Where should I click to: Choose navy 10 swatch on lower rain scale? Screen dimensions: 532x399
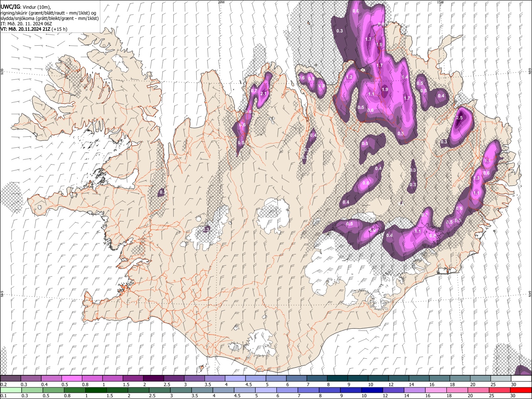pos(372,390)
